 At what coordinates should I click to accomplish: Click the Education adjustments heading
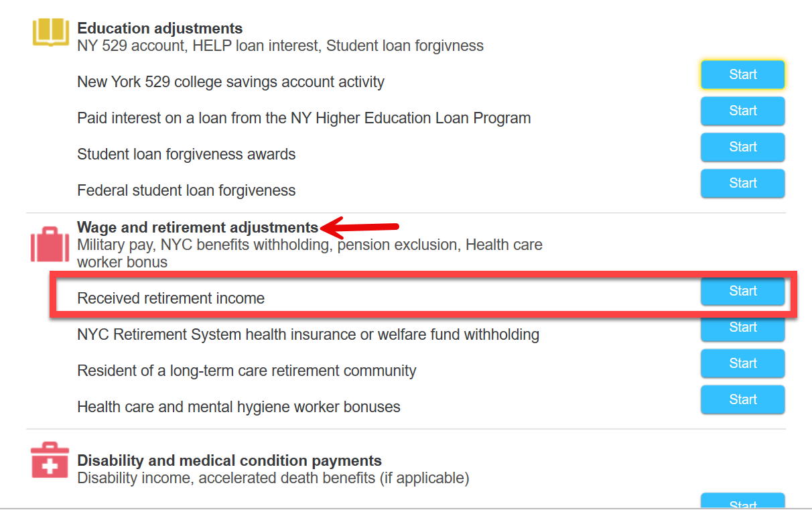coord(160,29)
